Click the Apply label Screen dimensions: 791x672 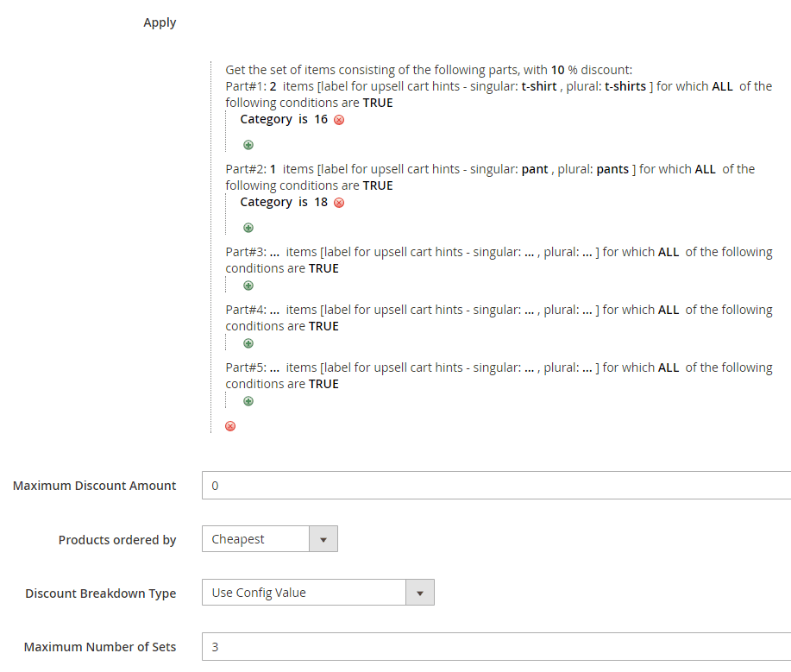[x=160, y=22]
